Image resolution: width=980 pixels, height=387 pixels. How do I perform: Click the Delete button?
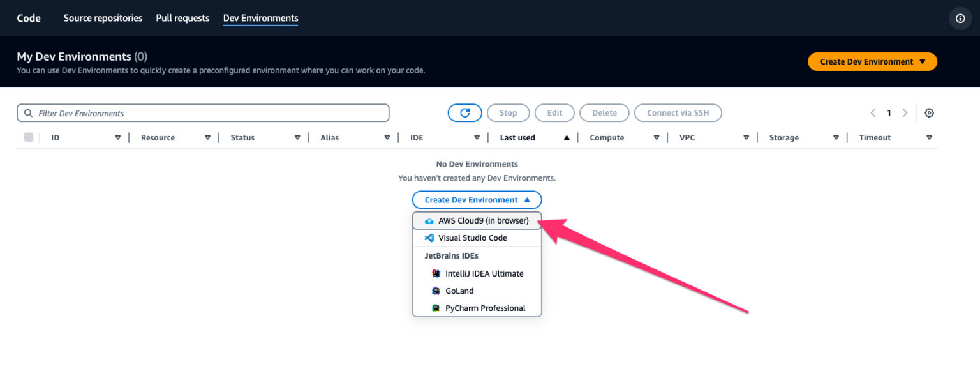[604, 113]
